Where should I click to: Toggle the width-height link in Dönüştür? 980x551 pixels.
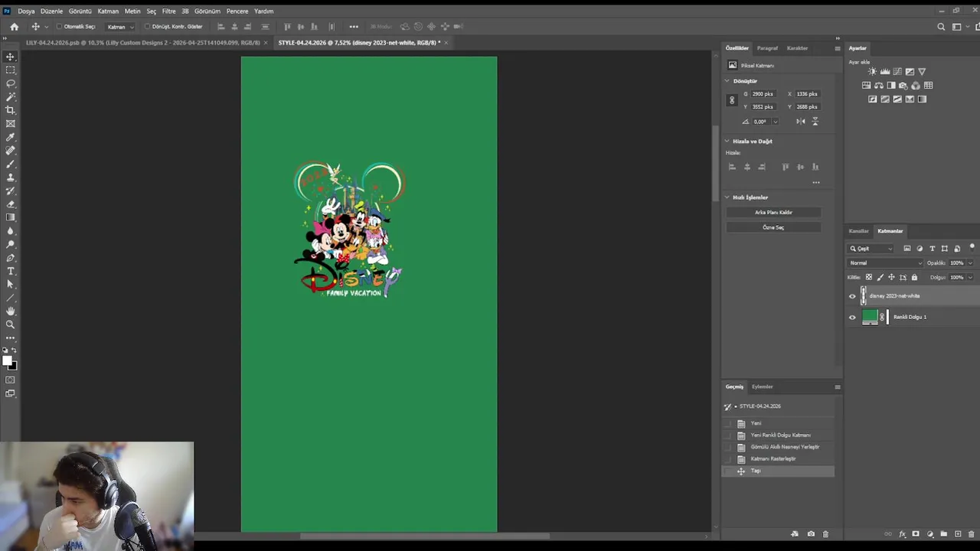tap(732, 100)
